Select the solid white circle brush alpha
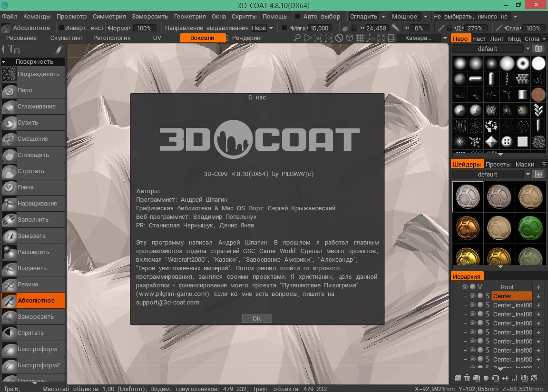Image resolution: width=548 pixels, height=392 pixels. tap(538, 64)
